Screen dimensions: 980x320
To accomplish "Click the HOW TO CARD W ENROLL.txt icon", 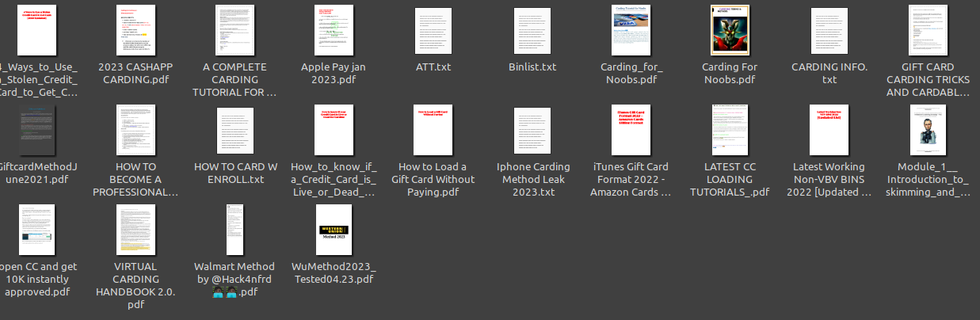I will tap(235, 131).
